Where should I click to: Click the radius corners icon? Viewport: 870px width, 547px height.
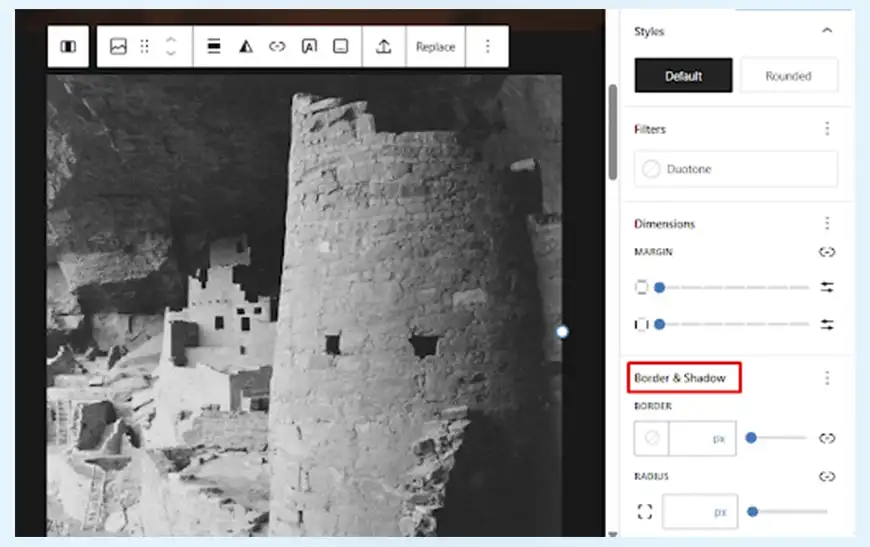click(x=645, y=511)
